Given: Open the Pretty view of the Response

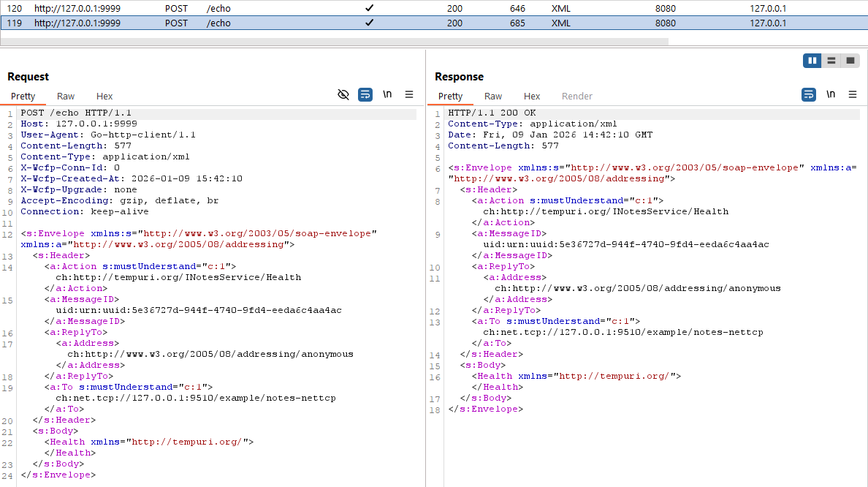Looking at the screenshot, I should 451,96.
